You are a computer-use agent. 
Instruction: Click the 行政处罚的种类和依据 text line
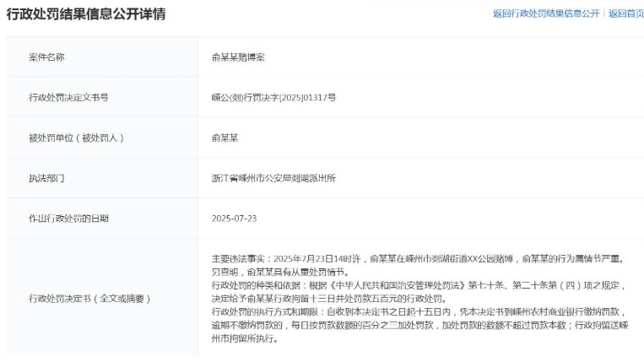click(x=405, y=285)
